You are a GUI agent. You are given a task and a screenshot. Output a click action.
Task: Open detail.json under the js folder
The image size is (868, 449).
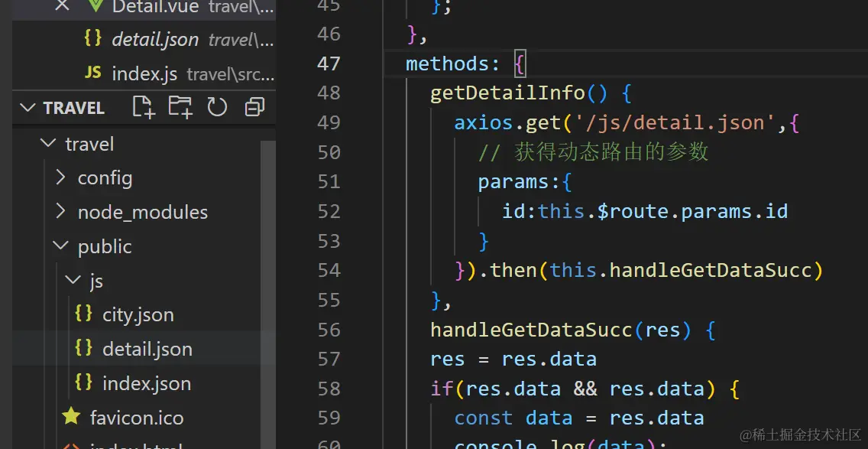pyautogui.click(x=147, y=350)
